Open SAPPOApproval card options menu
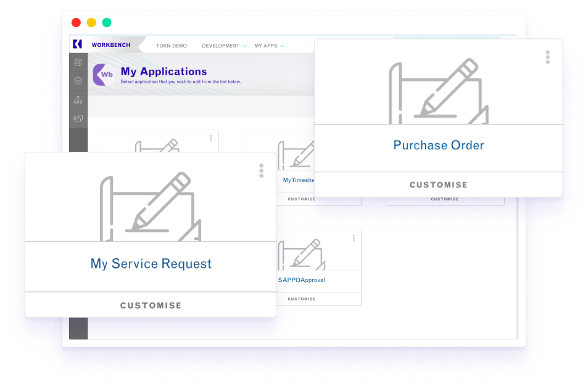This screenshot has height=387, width=588. point(354,238)
